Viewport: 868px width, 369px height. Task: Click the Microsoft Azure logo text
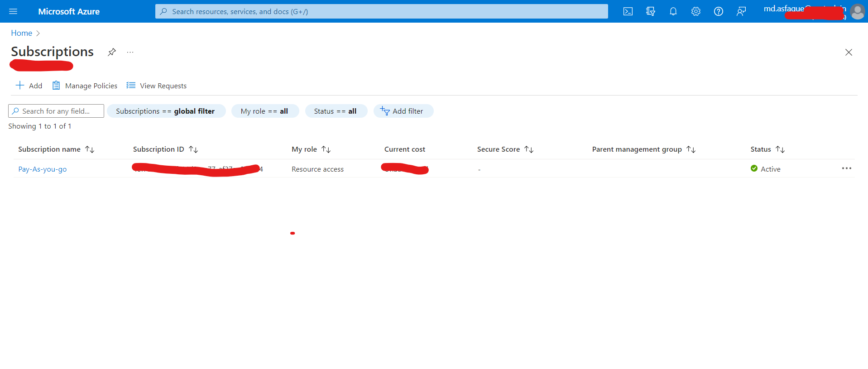69,11
